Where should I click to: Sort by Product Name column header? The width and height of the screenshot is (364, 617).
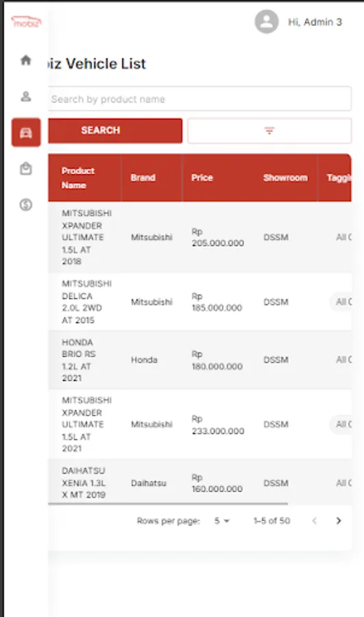[x=78, y=178]
